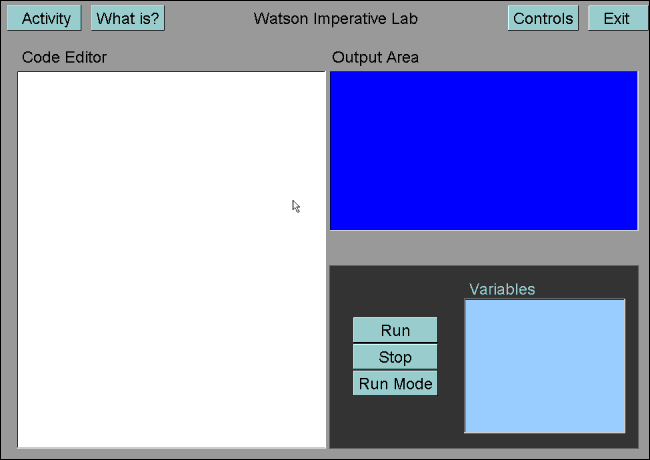Switch execution style using Run Mode
Image resolution: width=650 pixels, height=460 pixels.
[x=395, y=383]
